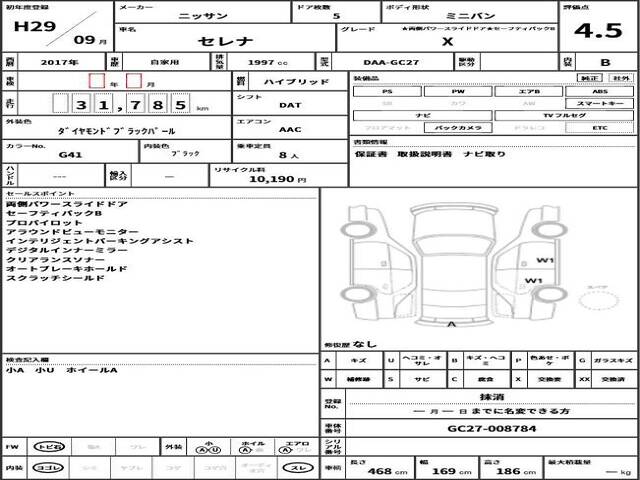Screen dimensions: 640x480
Task: Select the 社外 label in equipment header
Action: click(620, 77)
